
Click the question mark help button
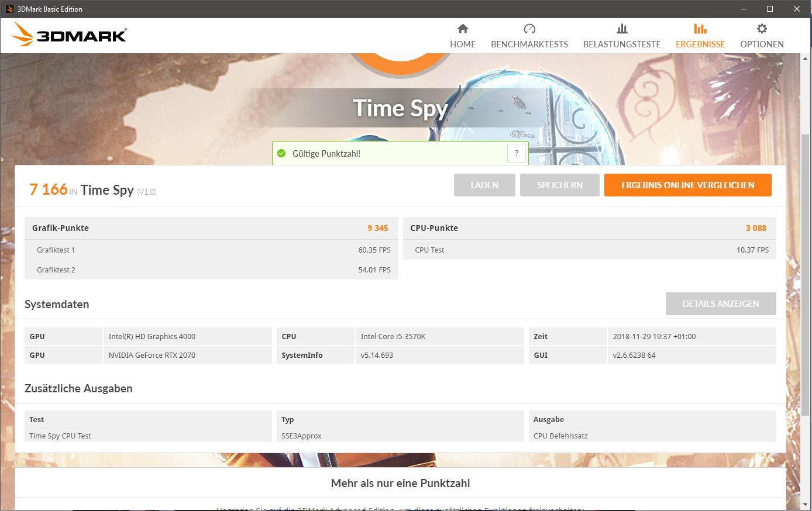click(x=516, y=154)
